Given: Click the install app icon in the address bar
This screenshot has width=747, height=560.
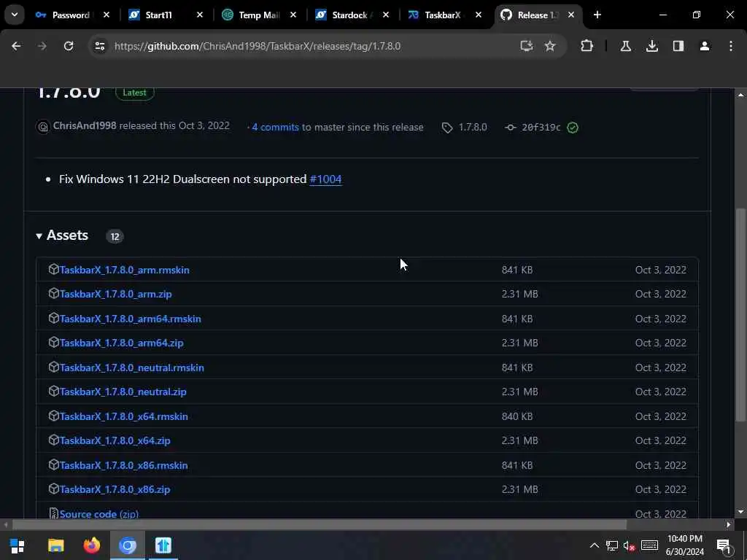Looking at the screenshot, I should pyautogui.click(x=526, y=46).
